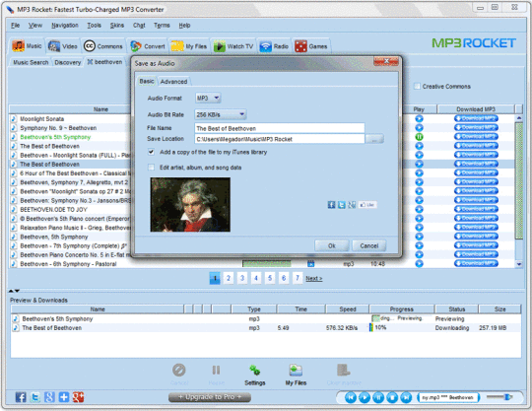Open the Audio Bit Rate dropdown
Viewport: 532px width, 411px height.
(x=221, y=114)
